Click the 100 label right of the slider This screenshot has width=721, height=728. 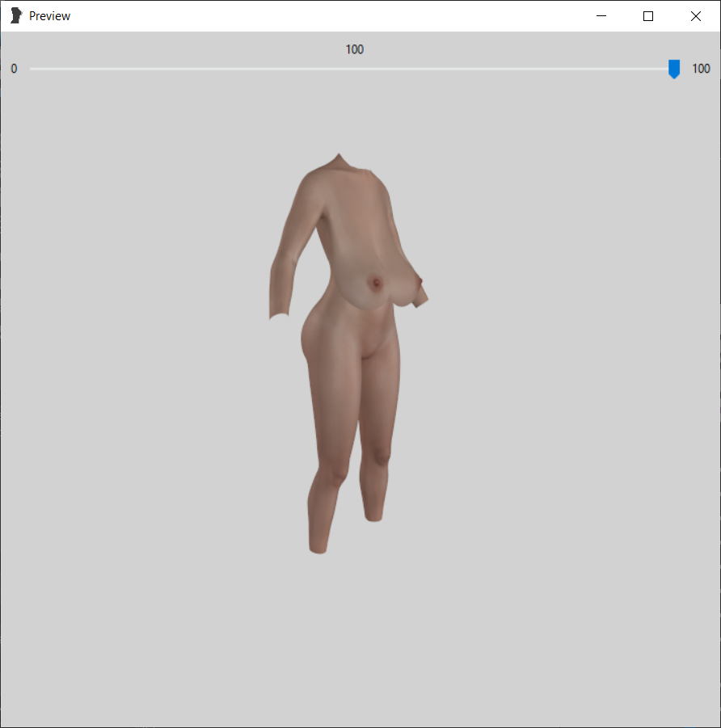pyautogui.click(x=700, y=69)
